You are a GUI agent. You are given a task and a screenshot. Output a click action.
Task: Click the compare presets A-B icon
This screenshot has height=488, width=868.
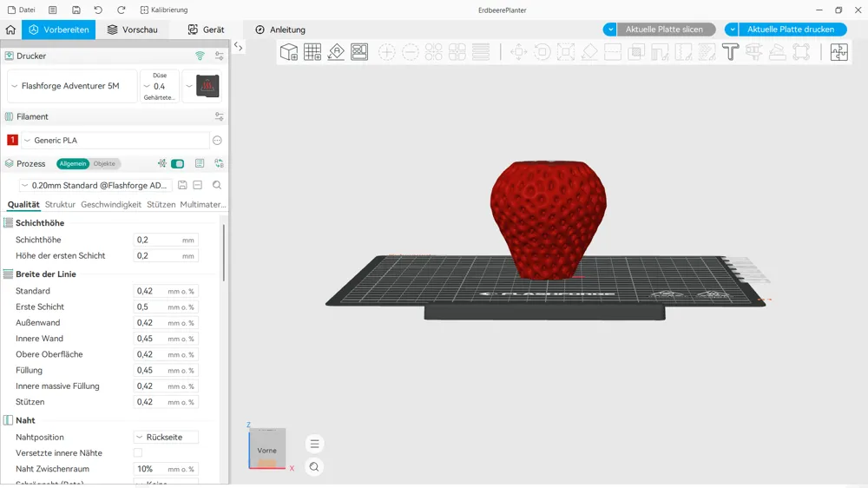(220, 163)
